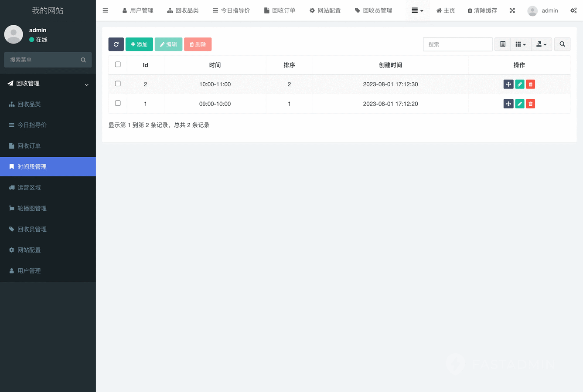The height and width of the screenshot is (392, 583).
Task: Enter fullscreen mode using the expand icon
Action: click(512, 10)
